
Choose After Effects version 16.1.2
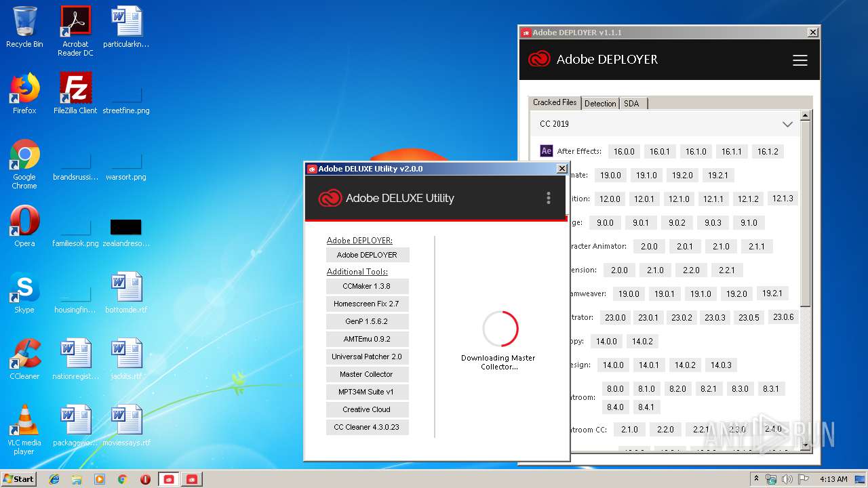768,151
